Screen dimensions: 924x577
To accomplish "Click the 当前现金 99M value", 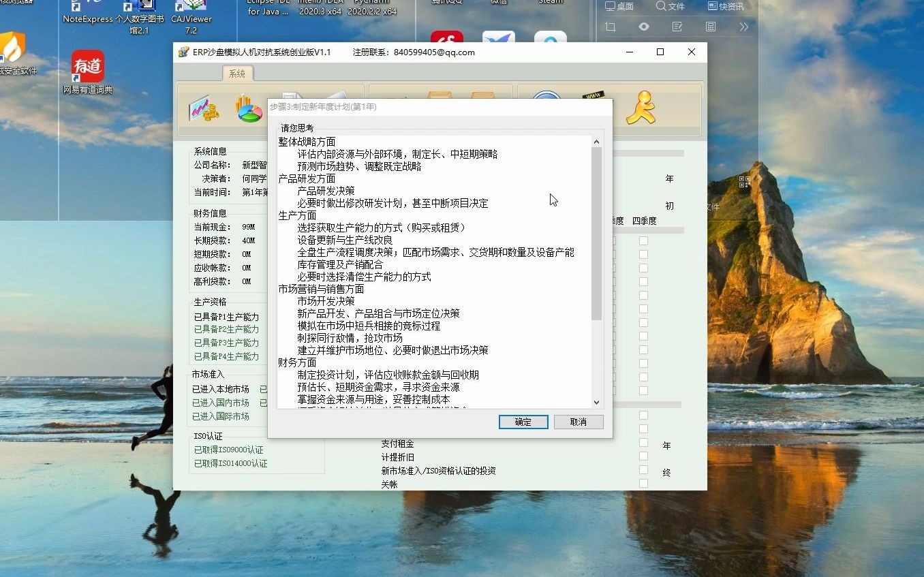I will [x=248, y=227].
